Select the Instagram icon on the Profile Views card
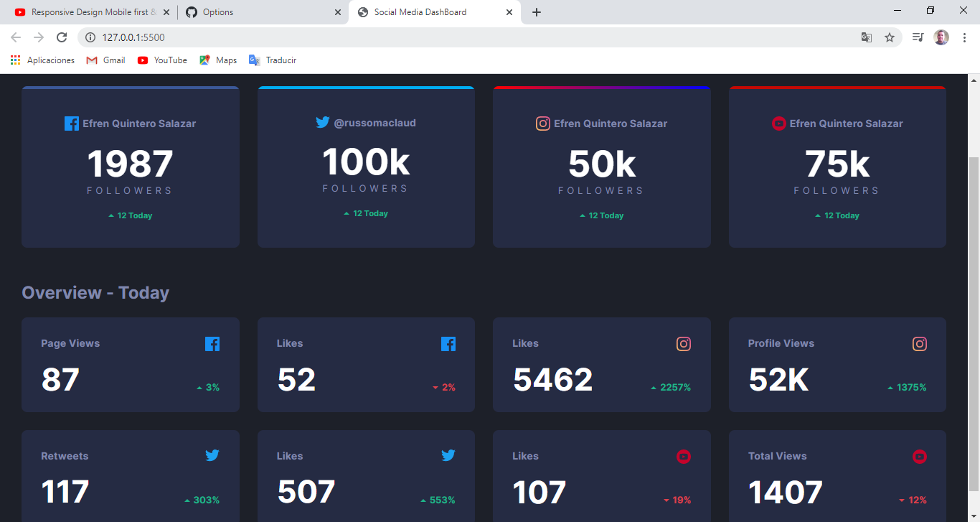The width and height of the screenshot is (980, 522). [x=920, y=344]
